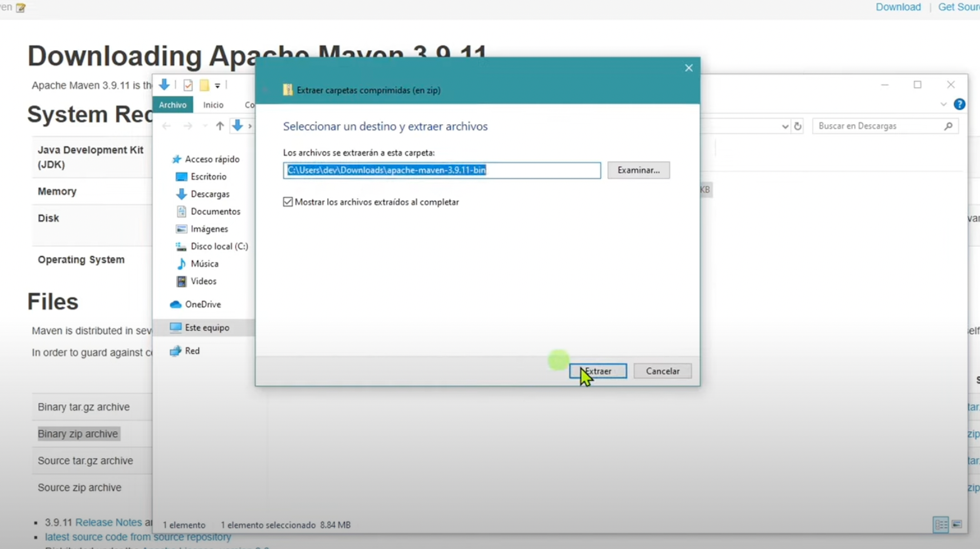Cancel the zip extraction dialog

tap(662, 371)
